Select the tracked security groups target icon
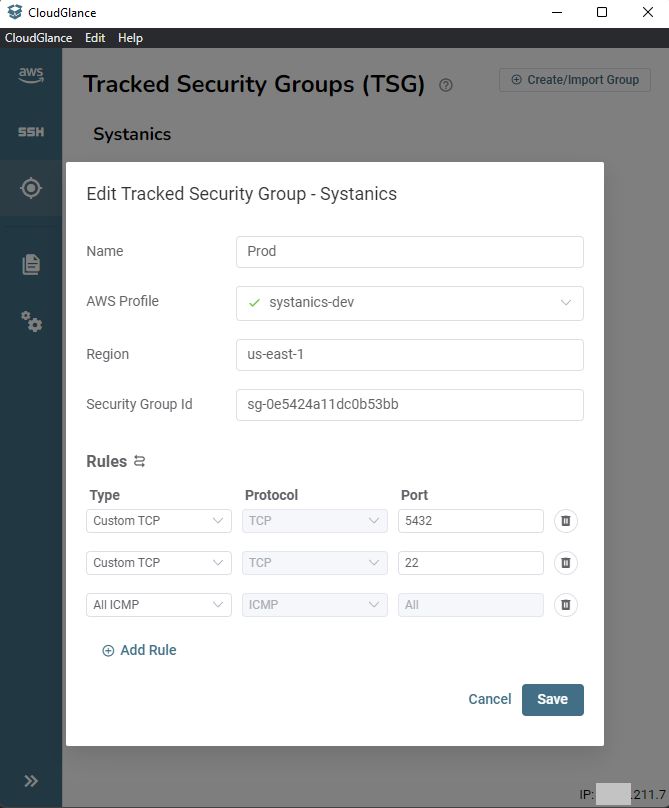 click(31, 188)
